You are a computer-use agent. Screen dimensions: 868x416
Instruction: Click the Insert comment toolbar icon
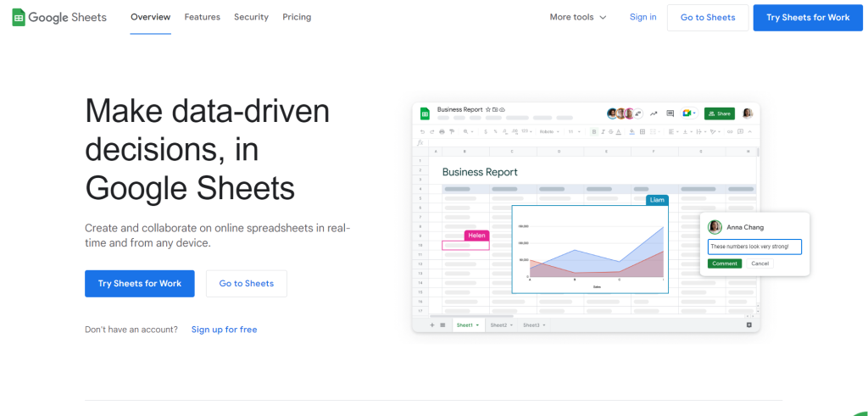pos(740,131)
